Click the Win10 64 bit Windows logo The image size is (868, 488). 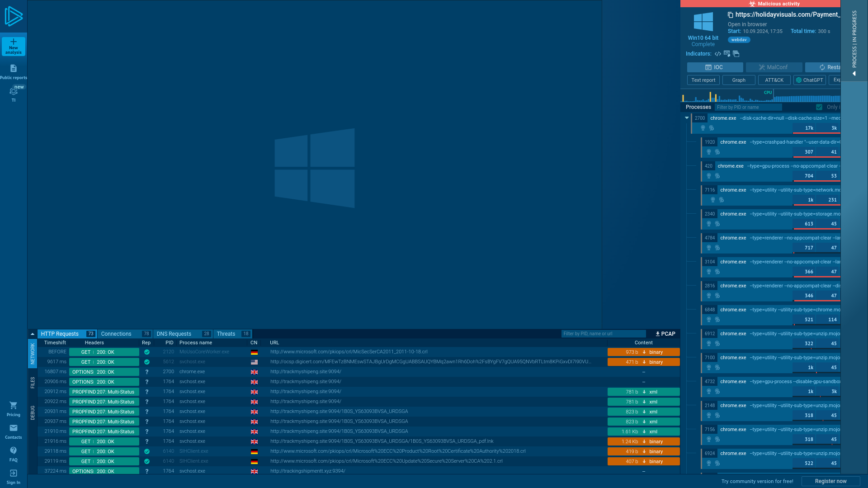coord(703,22)
